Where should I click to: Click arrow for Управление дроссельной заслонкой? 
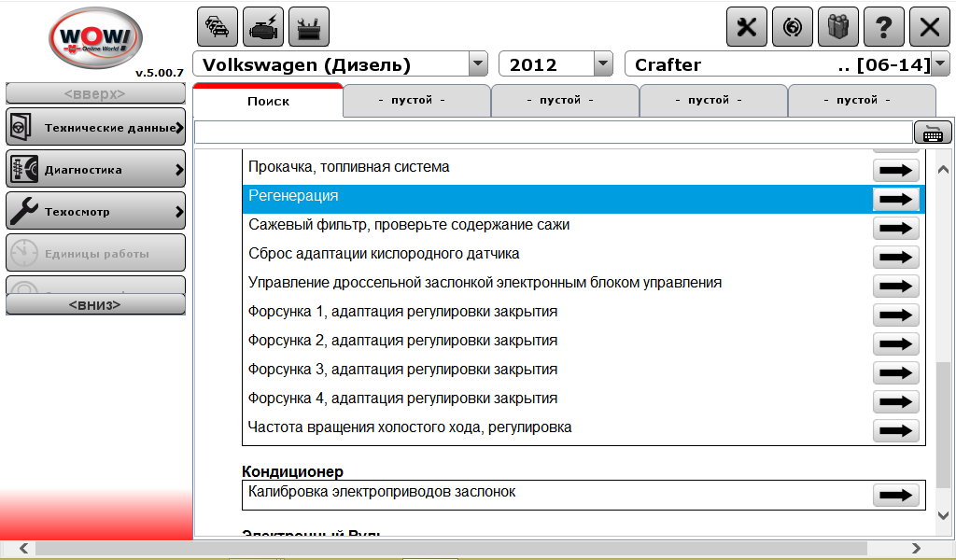pos(896,287)
